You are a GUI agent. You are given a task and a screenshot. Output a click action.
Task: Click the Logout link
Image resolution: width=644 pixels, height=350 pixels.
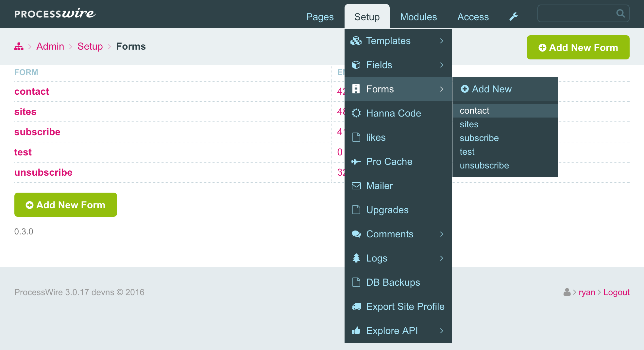[x=616, y=292]
